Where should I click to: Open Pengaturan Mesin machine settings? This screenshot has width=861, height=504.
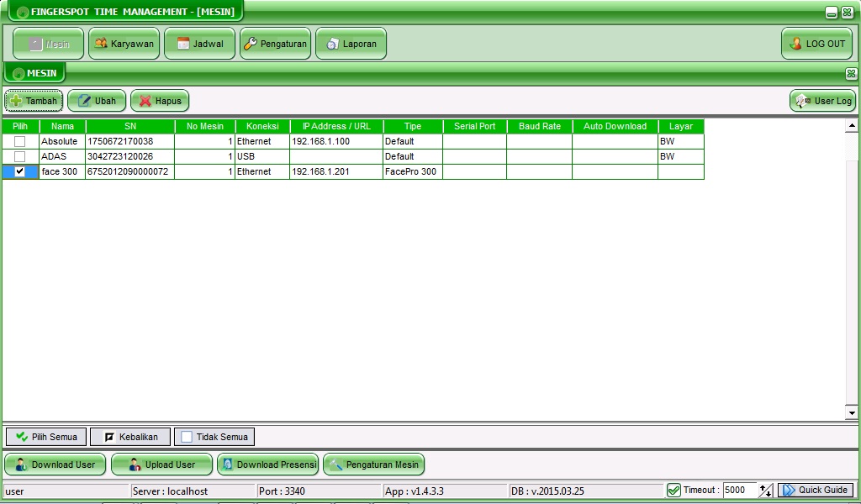pyautogui.click(x=374, y=465)
